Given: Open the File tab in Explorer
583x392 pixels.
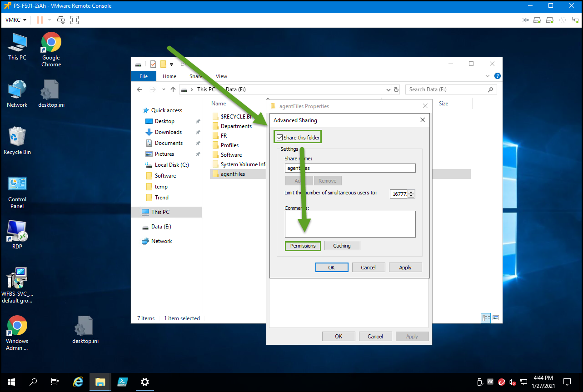Looking at the screenshot, I should pos(143,76).
